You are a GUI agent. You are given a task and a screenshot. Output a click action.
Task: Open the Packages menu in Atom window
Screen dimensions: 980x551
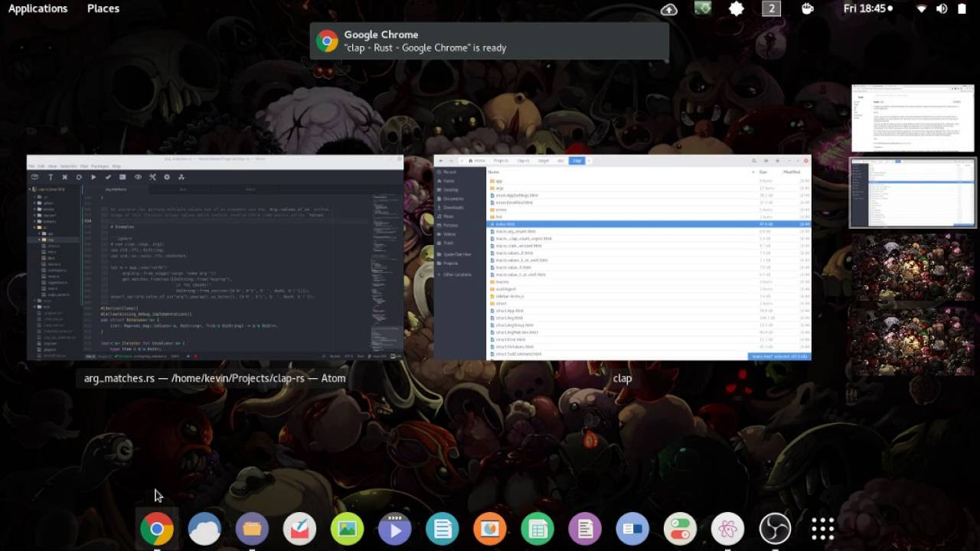tap(100, 166)
